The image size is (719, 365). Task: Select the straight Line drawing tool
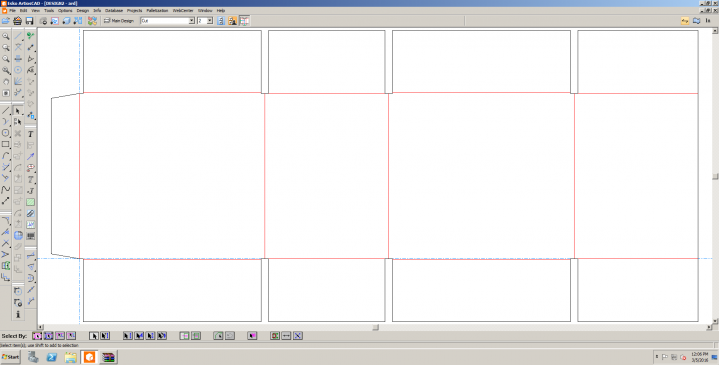(6, 111)
